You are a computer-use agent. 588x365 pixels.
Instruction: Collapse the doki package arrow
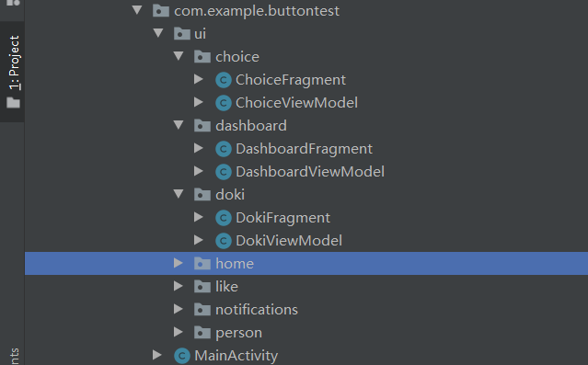[x=179, y=194]
